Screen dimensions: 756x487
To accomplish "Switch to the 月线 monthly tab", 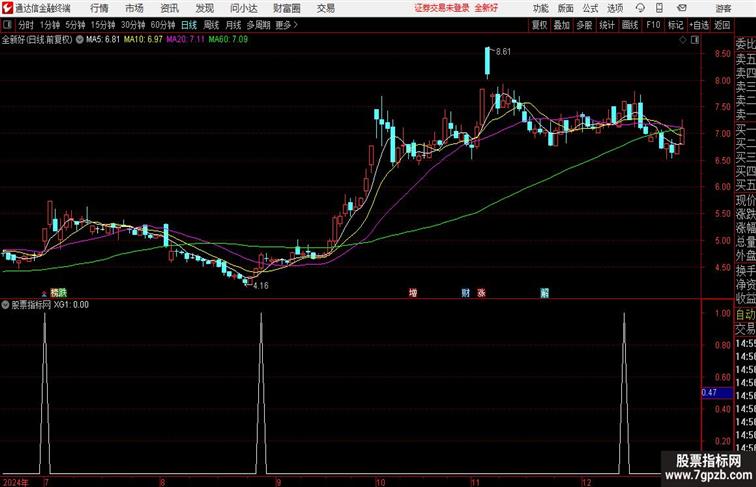I will click(233, 25).
